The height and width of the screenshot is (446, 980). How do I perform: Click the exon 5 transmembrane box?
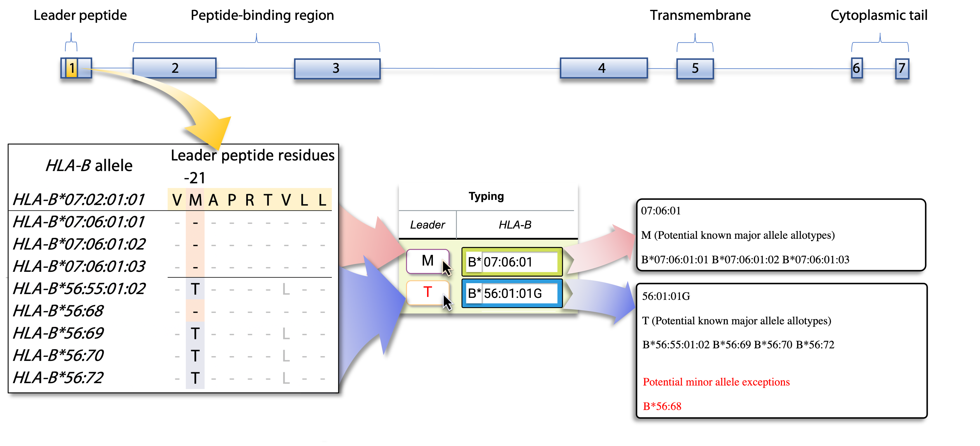(695, 68)
